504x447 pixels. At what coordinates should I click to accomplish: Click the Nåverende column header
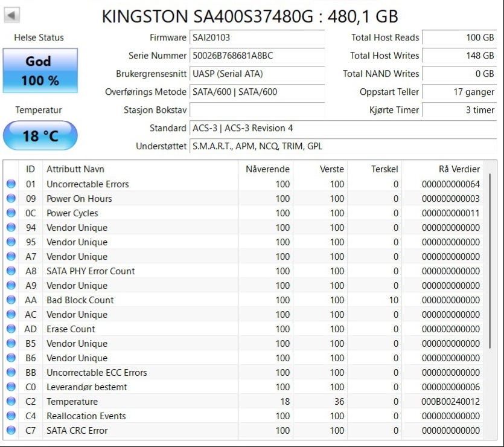(x=266, y=169)
